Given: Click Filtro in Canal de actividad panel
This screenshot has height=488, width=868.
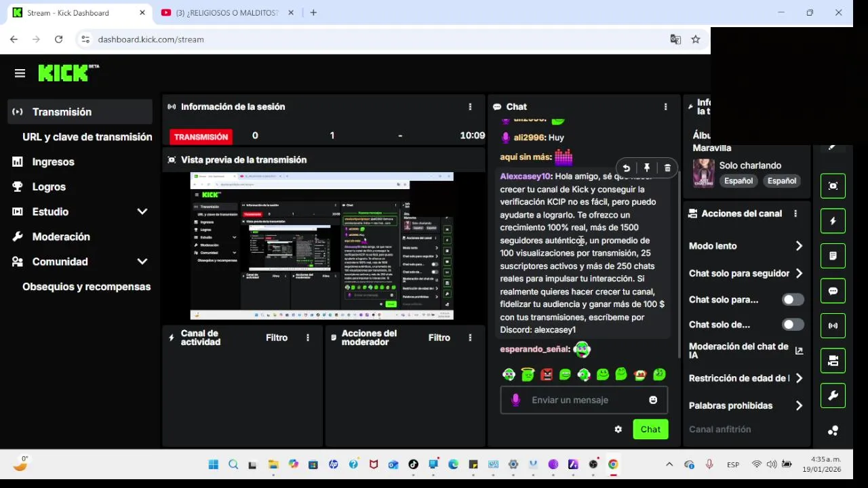Looking at the screenshot, I should pos(277,338).
